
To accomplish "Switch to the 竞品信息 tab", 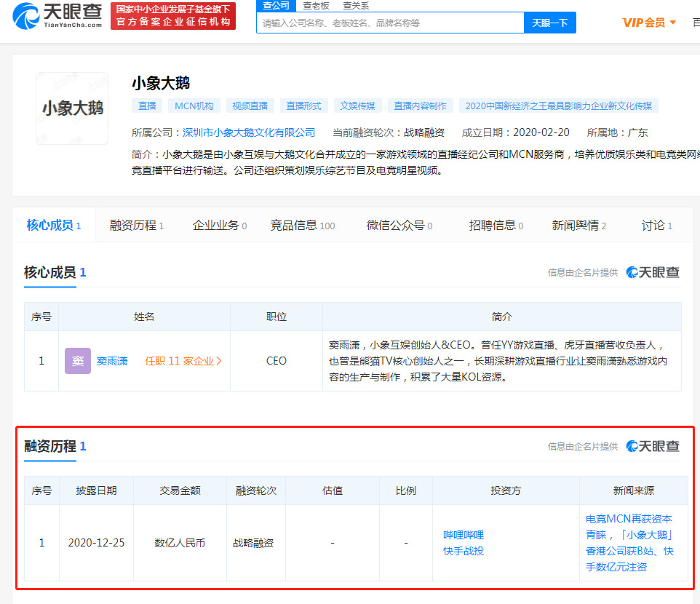I will tap(302, 226).
